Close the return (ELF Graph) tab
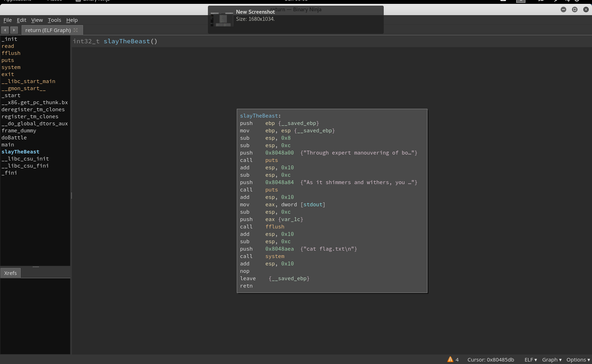 (x=76, y=30)
